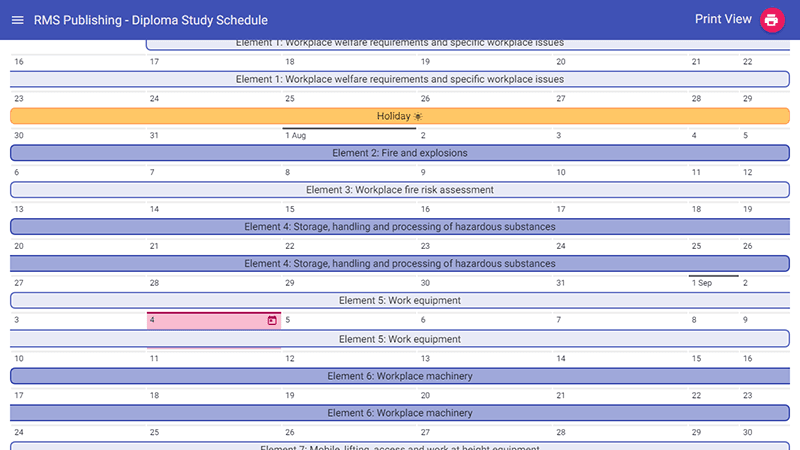This screenshot has height=450, width=800.
Task: Click the sun icon on the Holiday bar
Action: [418, 116]
